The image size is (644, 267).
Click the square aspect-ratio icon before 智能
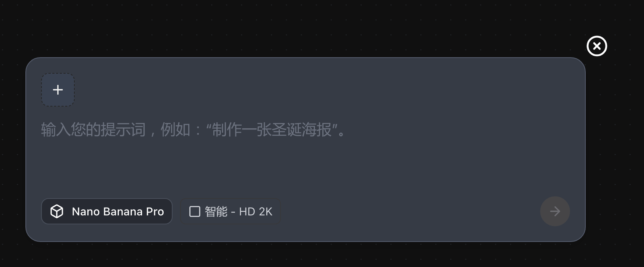195,211
